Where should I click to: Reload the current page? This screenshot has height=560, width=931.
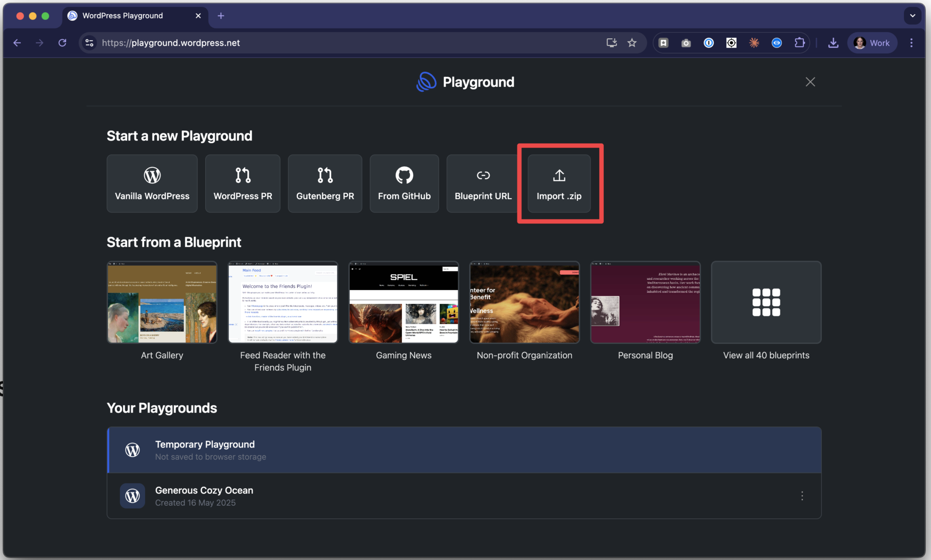(x=62, y=43)
